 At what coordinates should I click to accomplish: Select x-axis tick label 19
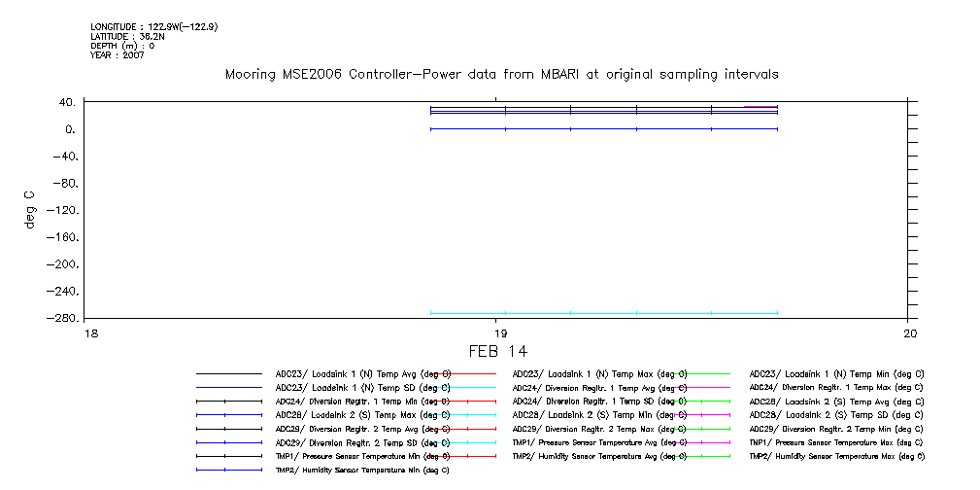pos(496,332)
